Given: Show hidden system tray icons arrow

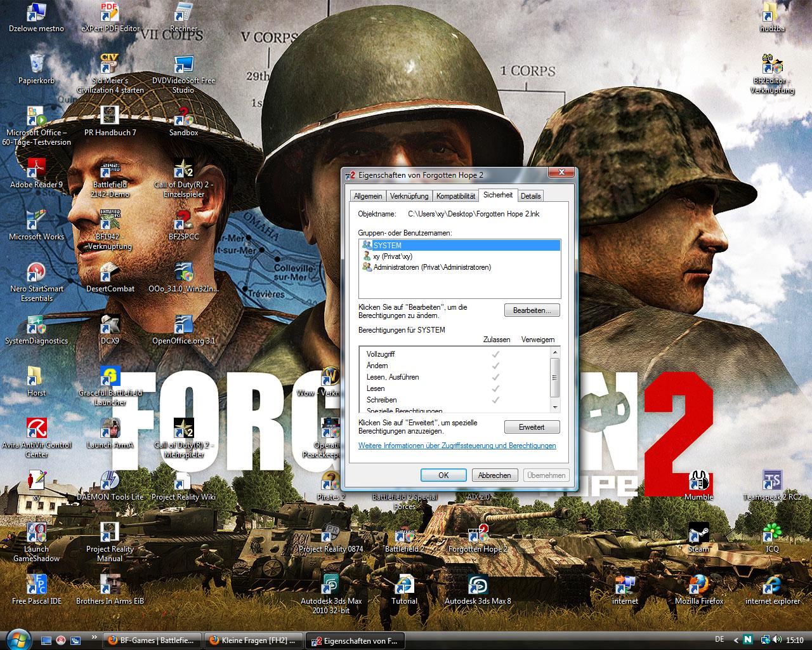Looking at the screenshot, I should tap(736, 640).
